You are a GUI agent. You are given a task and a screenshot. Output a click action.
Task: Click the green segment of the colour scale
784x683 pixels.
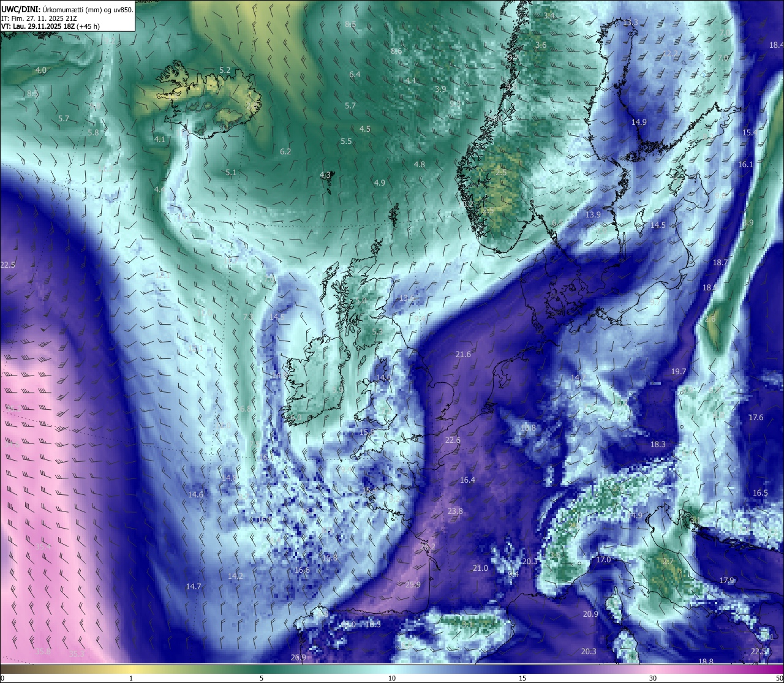(262, 668)
